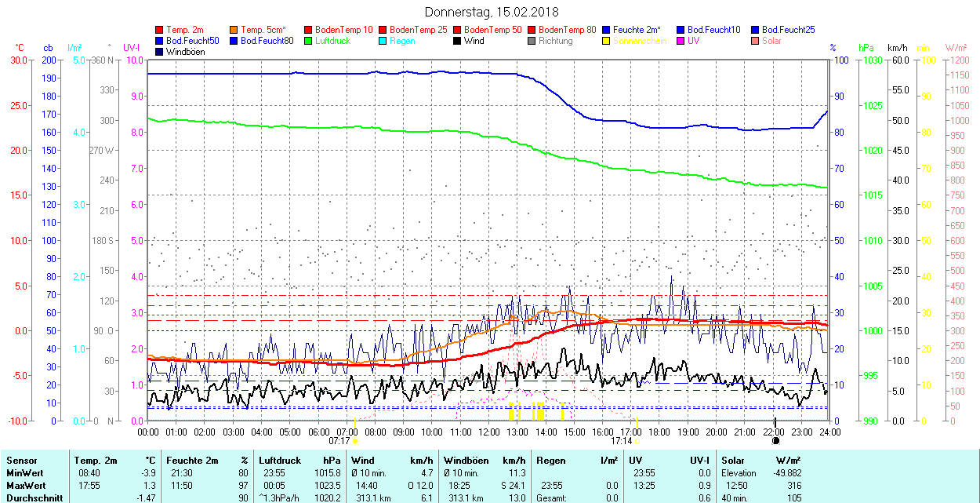Click the black Wind legend square
980x503 pixels.
click(x=458, y=41)
